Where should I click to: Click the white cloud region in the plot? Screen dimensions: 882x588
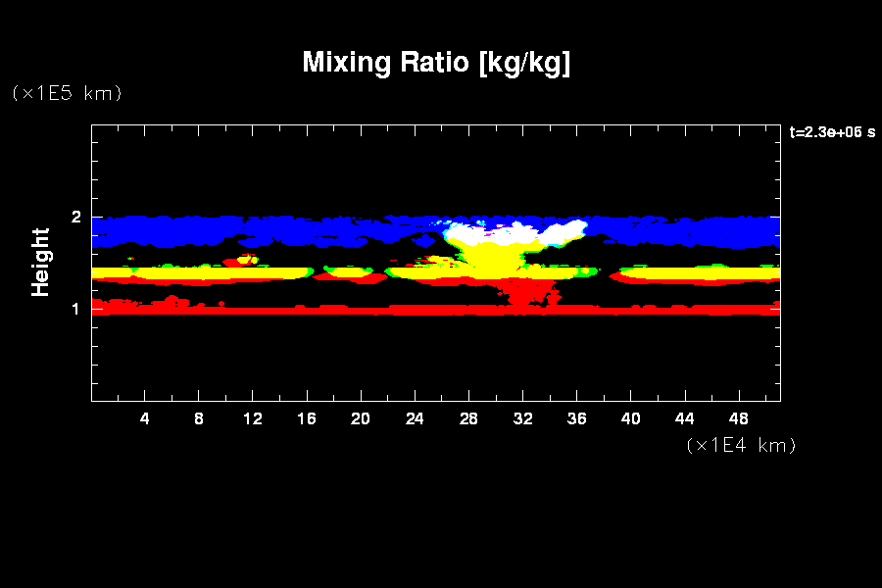[x=490, y=234]
